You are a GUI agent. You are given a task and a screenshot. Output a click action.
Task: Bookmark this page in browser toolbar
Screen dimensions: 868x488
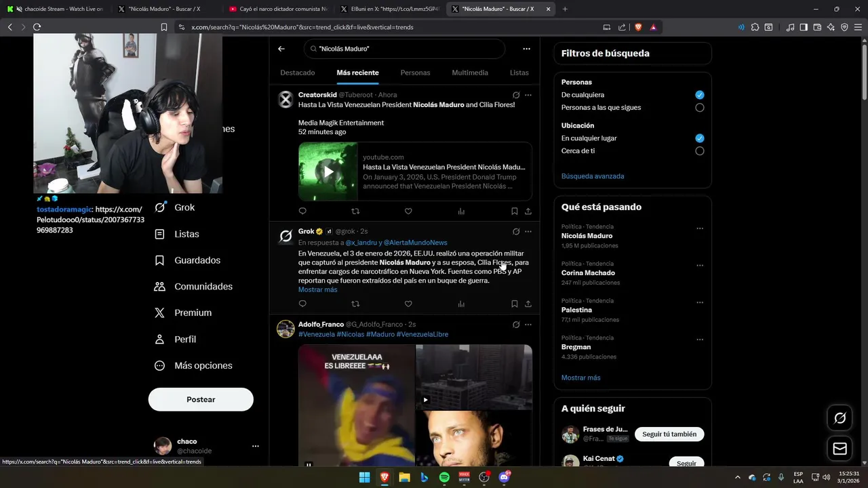pyautogui.click(x=164, y=27)
